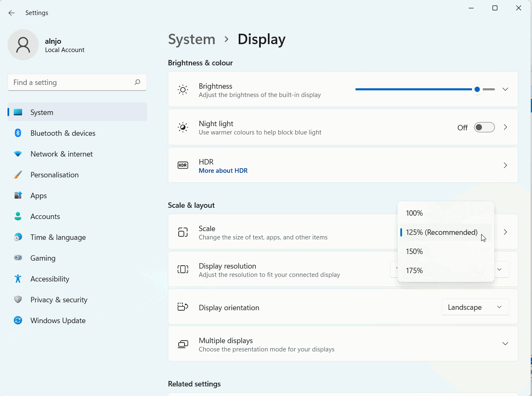Open the Landscape orientation dropdown

pos(475,307)
